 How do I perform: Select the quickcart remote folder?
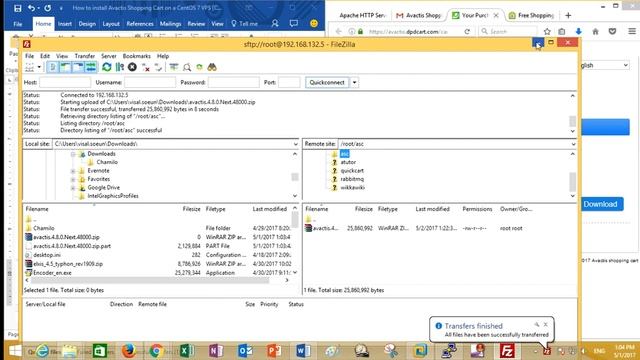tap(352, 171)
